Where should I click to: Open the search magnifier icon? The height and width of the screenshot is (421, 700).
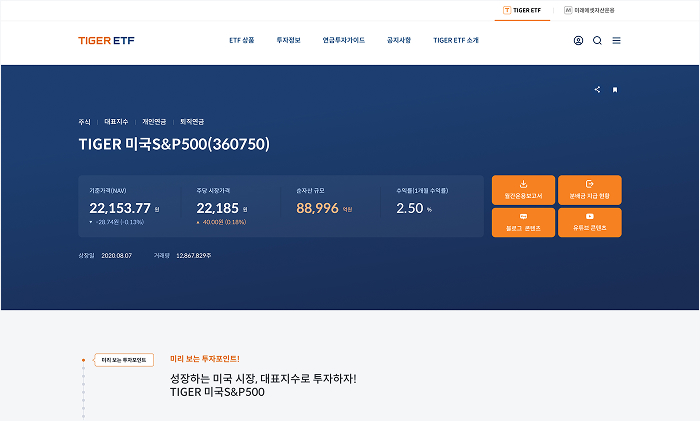click(597, 41)
